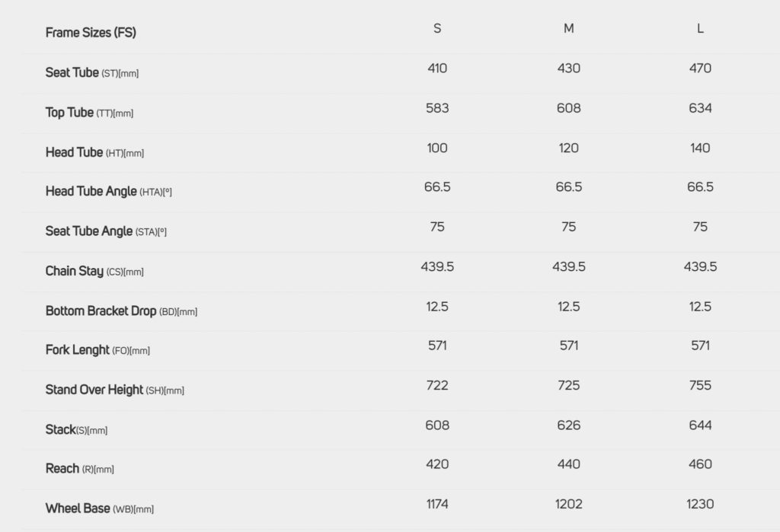This screenshot has width=780, height=532.
Task: Select the Reach value for size S
Action: click(x=437, y=464)
